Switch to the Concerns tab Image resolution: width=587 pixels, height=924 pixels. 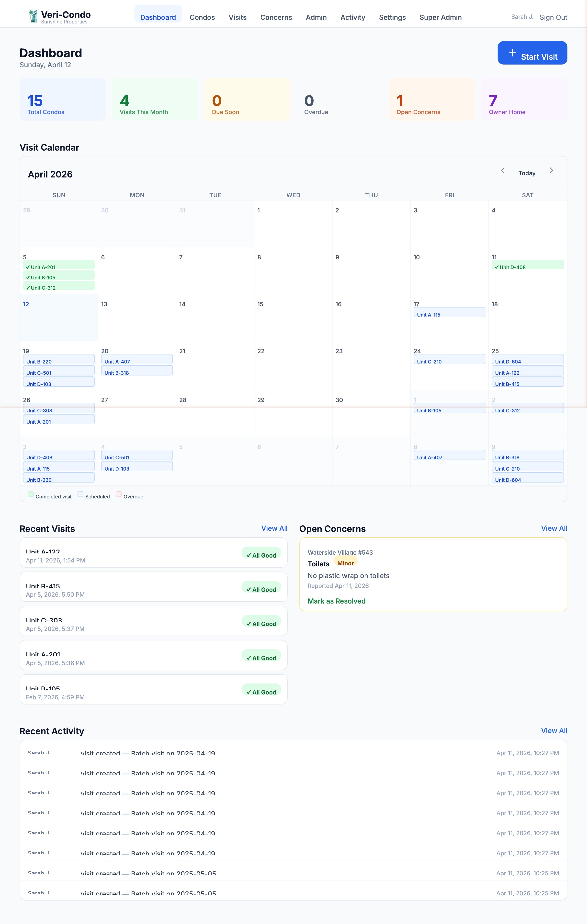pos(276,17)
